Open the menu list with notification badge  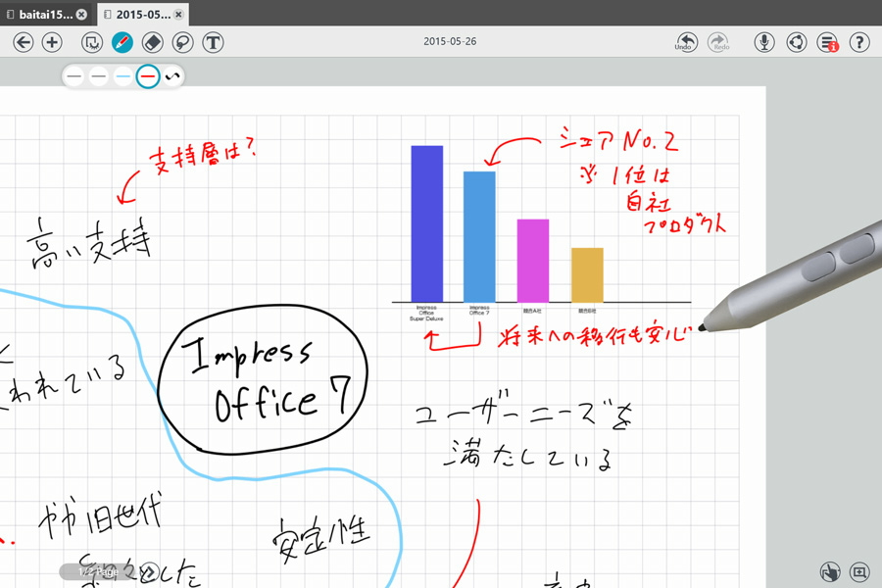[x=828, y=42]
